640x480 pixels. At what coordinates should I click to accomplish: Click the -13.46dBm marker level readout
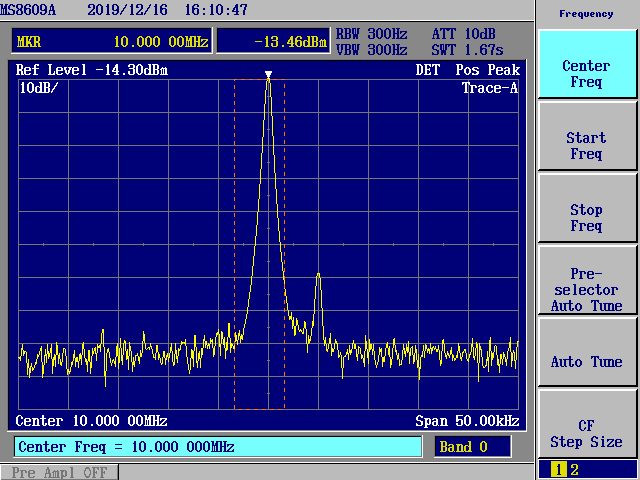[273, 41]
